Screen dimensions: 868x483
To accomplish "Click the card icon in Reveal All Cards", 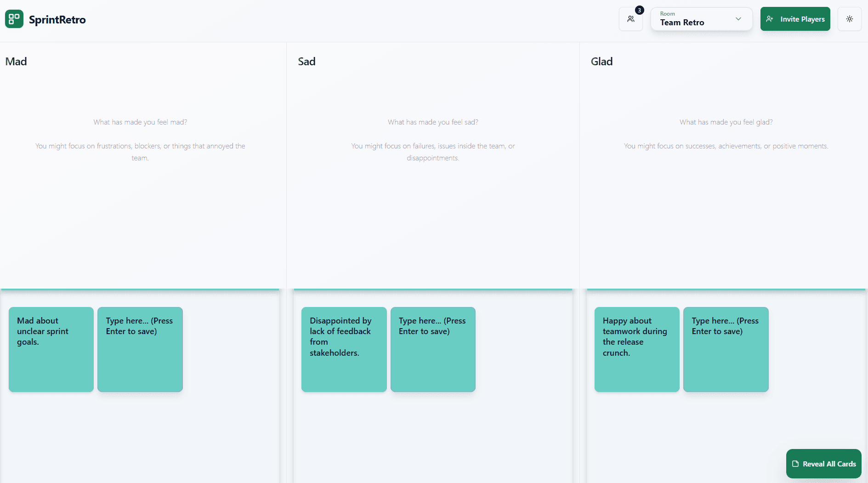I will pos(795,464).
